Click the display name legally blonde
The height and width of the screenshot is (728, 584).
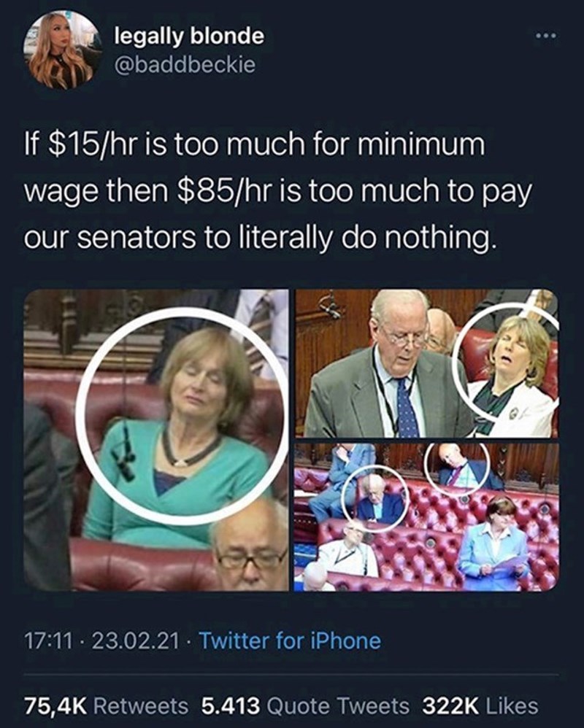(190, 36)
